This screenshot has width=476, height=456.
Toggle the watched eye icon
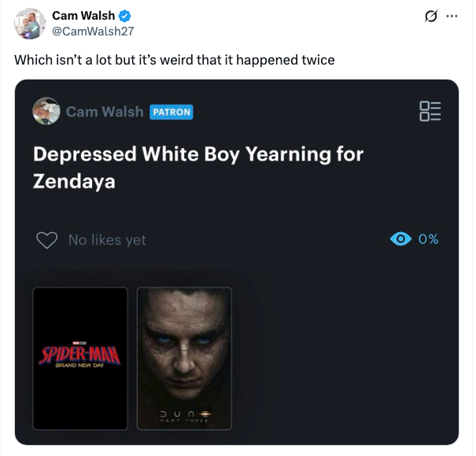400,239
